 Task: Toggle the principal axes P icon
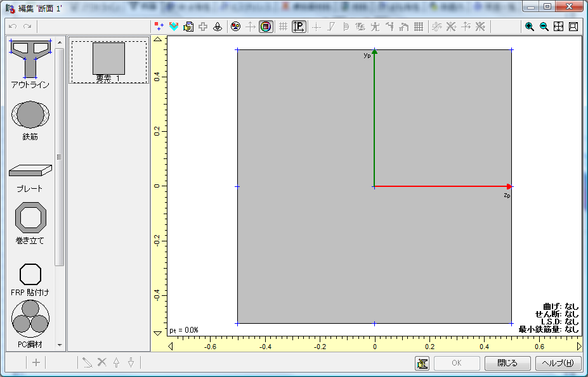tap(299, 27)
